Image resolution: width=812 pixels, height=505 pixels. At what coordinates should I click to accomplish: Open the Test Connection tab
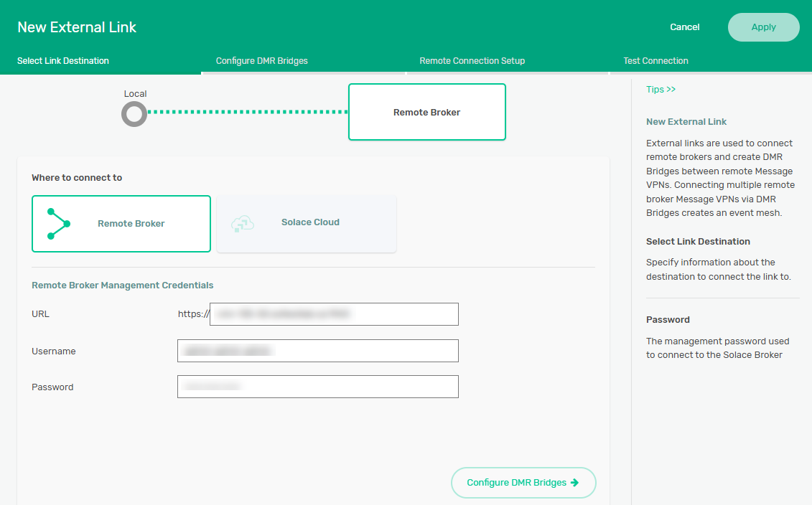point(655,61)
